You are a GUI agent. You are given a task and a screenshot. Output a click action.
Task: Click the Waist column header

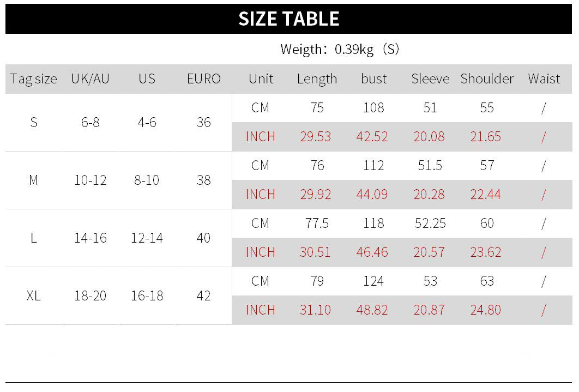[x=544, y=79]
